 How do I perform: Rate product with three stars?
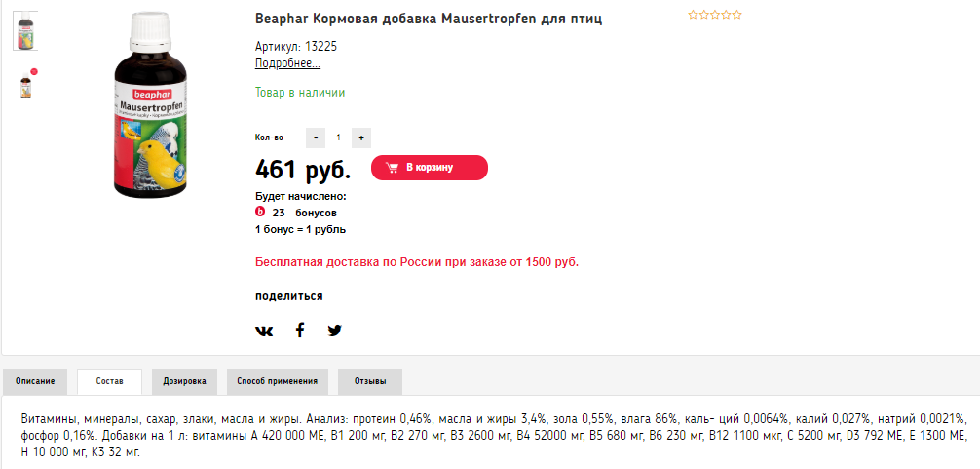715,15
